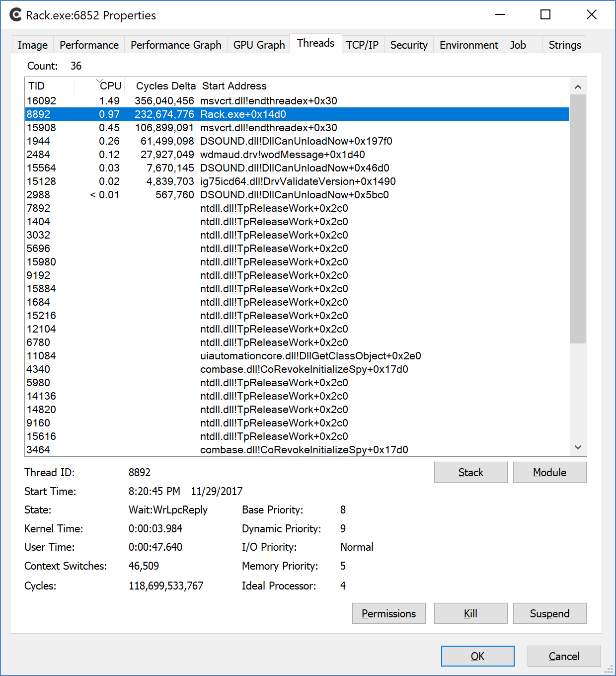Select thread row 9160
This screenshot has width=616, height=676.
coord(297,423)
